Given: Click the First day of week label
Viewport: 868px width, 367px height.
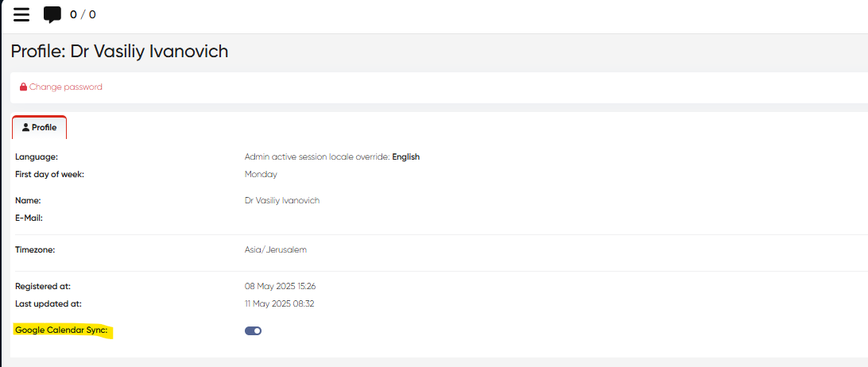Looking at the screenshot, I should 49,174.
